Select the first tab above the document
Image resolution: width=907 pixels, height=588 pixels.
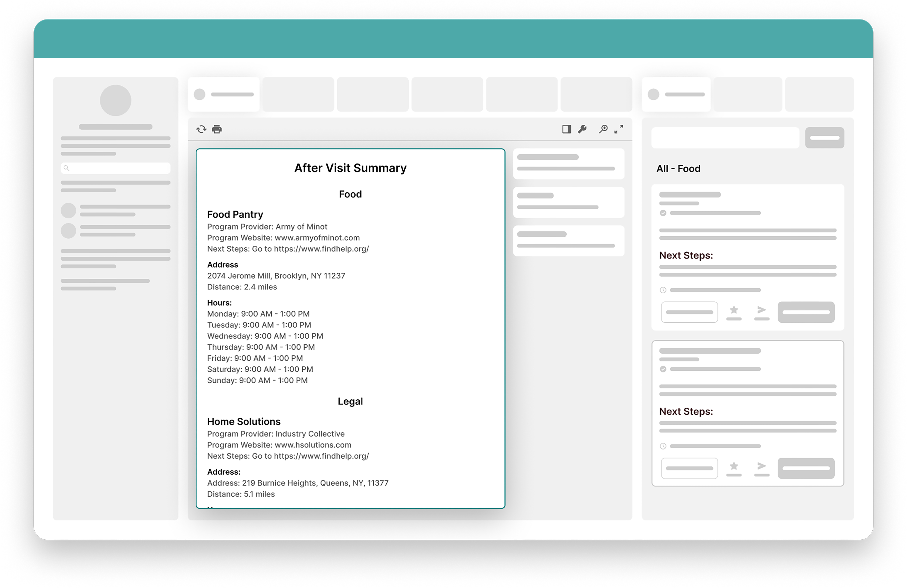tap(224, 94)
